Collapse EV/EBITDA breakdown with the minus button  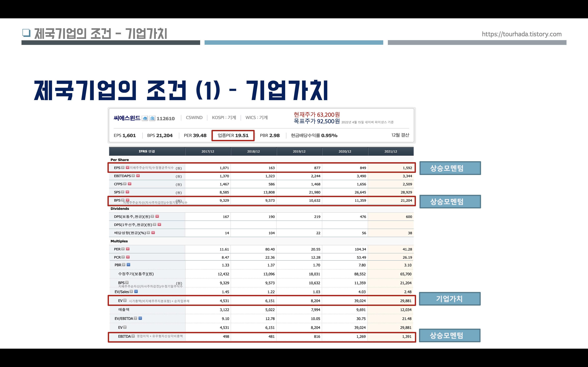(x=140, y=318)
